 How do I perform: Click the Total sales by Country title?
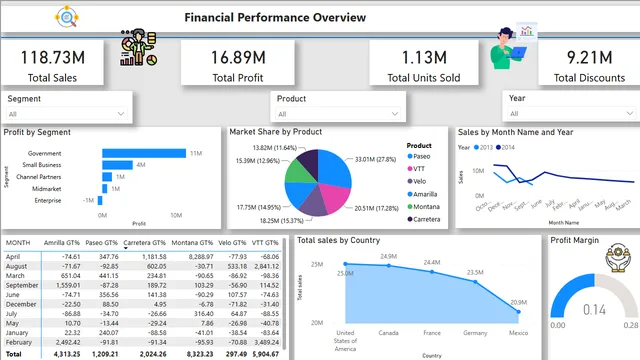tap(338, 240)
